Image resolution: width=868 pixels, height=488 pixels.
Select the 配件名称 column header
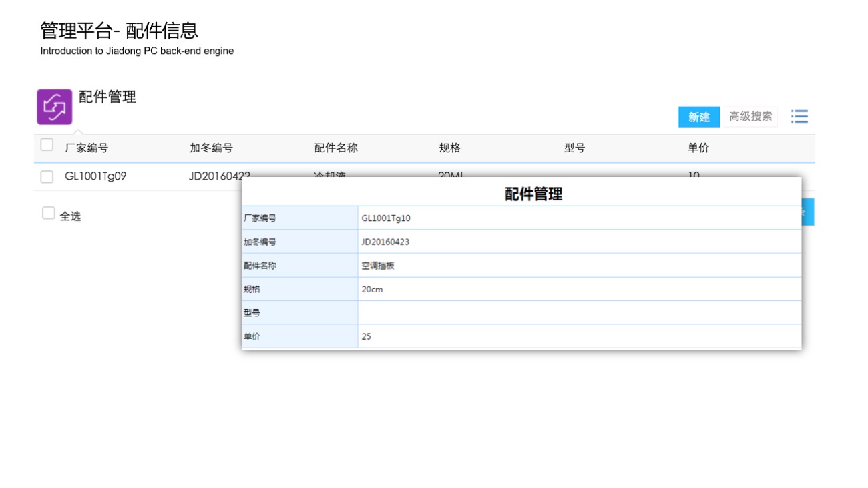point(336,148)
